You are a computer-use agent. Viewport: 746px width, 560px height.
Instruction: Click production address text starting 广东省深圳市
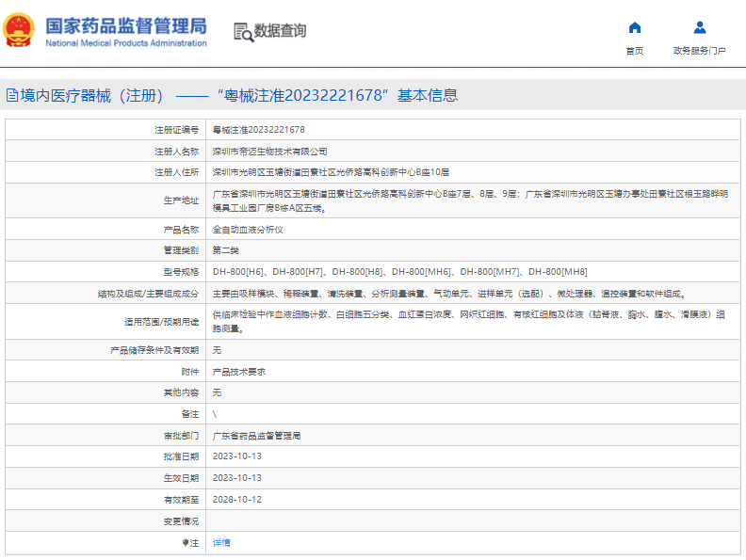[470, 200]
